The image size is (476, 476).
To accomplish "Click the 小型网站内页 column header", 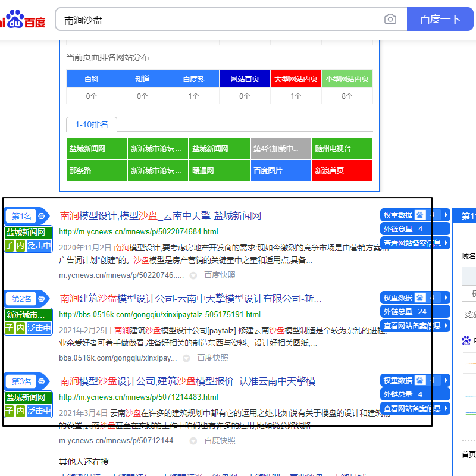I will point(347,79).
